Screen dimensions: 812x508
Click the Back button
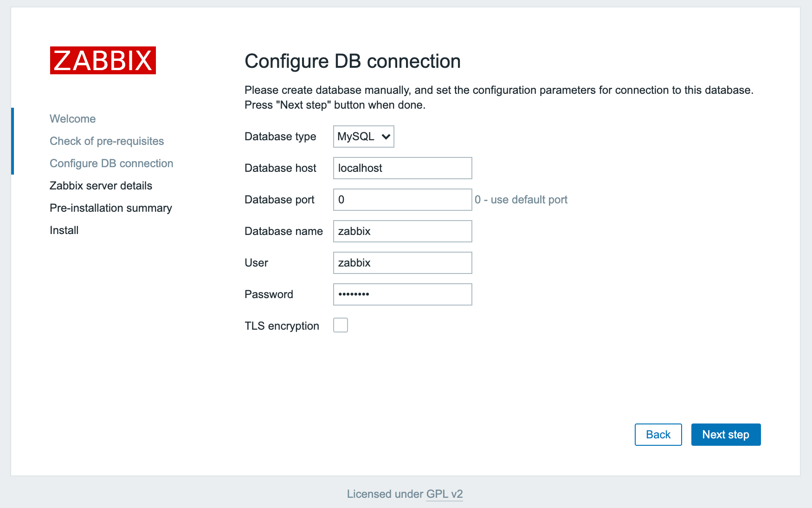click(658, 435)
